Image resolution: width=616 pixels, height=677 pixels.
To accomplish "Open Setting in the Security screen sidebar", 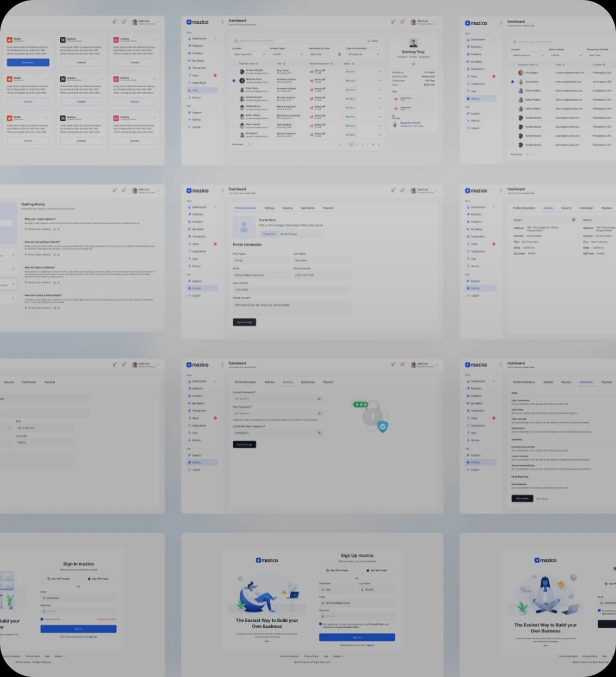I will click(x=202, y=463).
